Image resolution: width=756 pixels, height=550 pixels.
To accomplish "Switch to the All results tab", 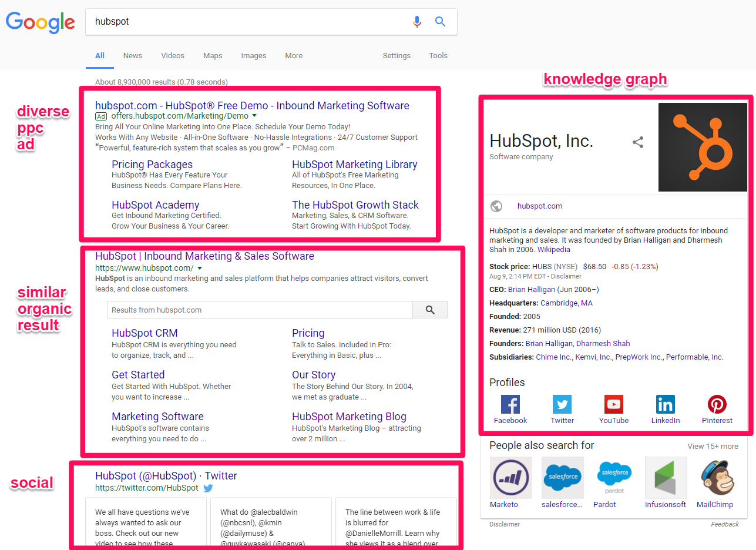I will click(100, 56).
